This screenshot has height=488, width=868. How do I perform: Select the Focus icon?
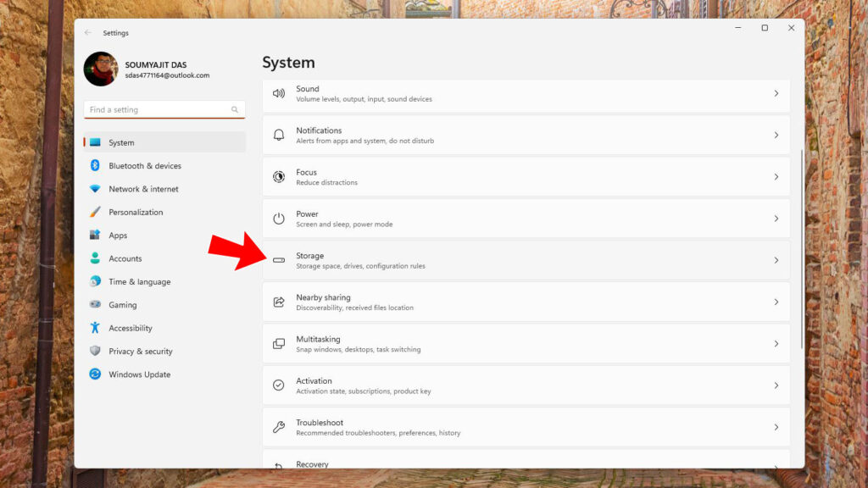278,177
